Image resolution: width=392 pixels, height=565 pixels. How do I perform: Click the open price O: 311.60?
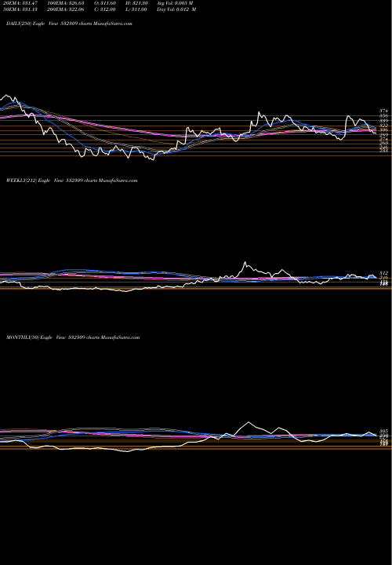pyautogui.click(x=105, y=3)
